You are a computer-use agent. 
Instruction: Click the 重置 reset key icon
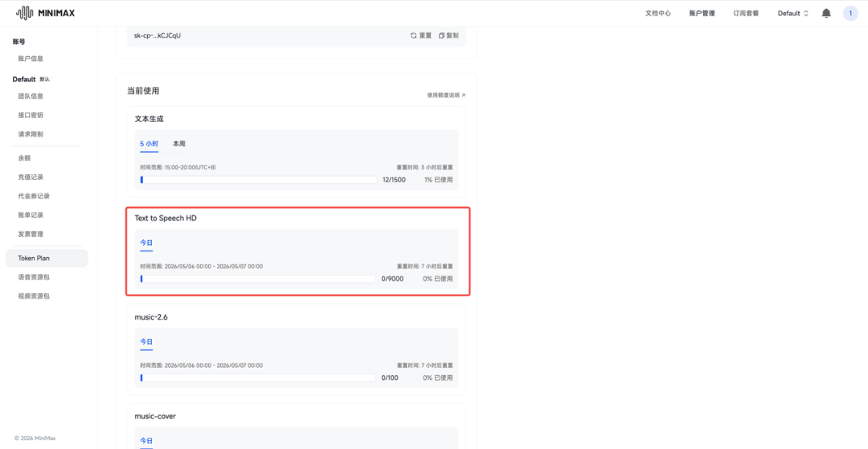(413, 35)
